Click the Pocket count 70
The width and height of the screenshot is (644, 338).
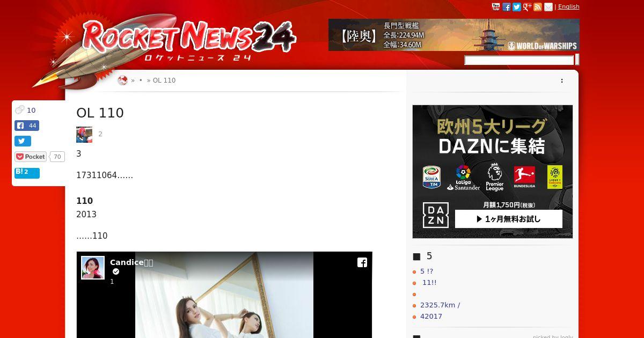point(57,157)
